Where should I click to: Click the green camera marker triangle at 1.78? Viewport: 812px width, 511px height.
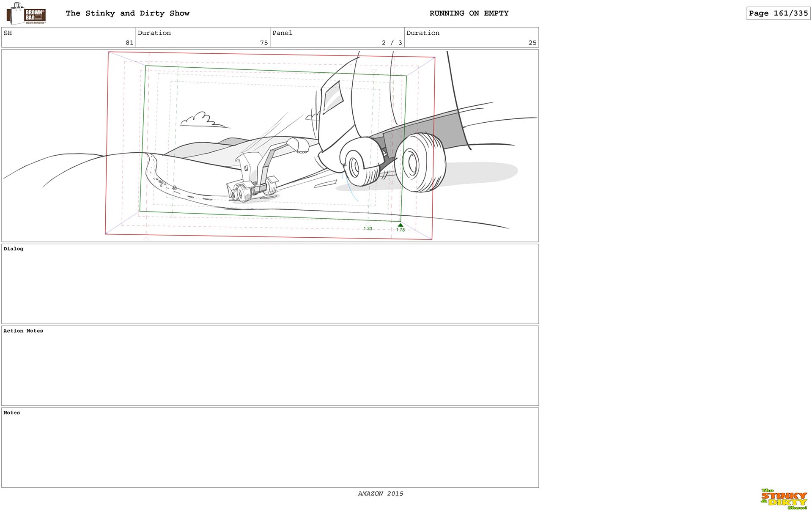(x=400, y=225)
